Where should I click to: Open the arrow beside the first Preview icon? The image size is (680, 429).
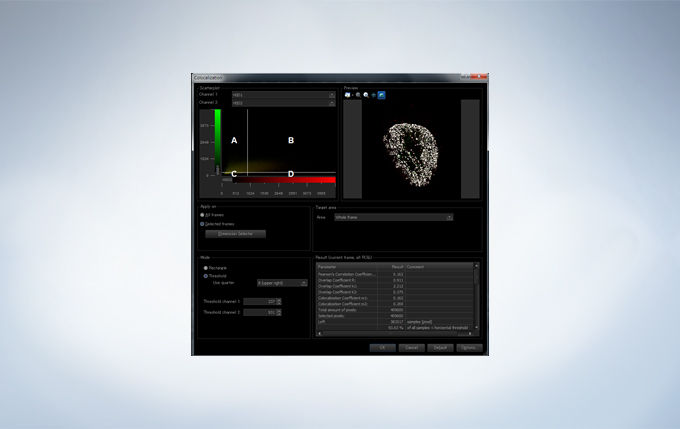[x=352, y=94]
